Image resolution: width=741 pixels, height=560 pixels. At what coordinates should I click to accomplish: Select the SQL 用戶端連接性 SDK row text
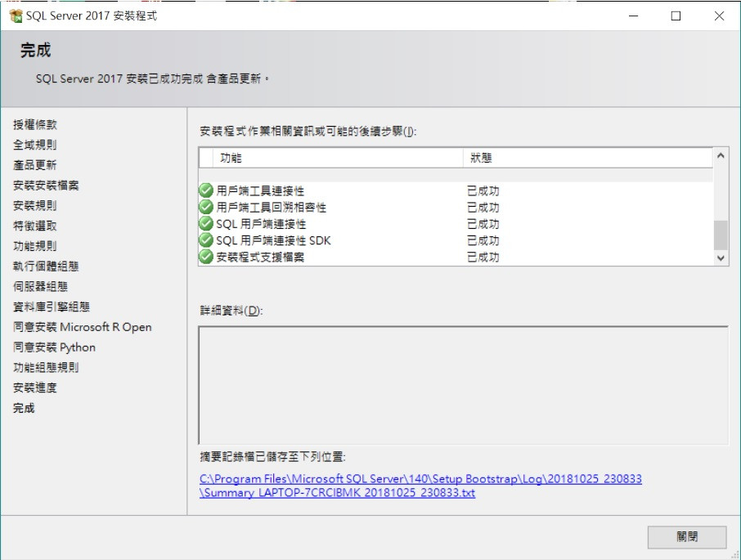pyautogui.click(x=274, y=240)
